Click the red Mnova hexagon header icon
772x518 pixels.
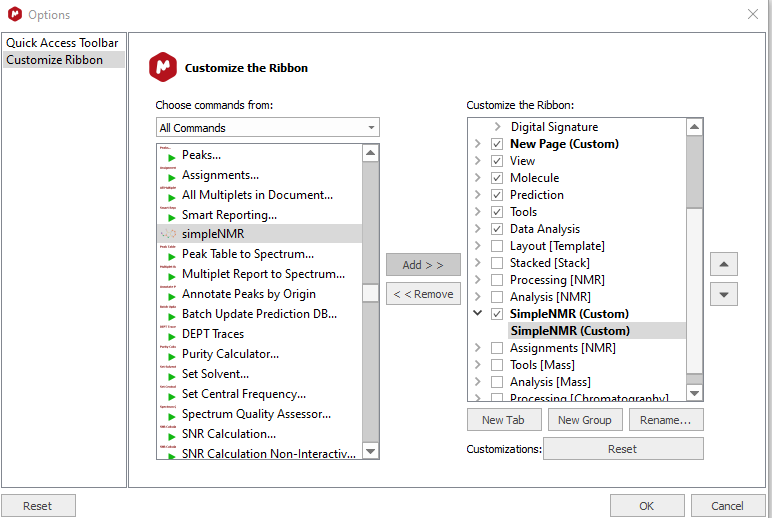163,67
